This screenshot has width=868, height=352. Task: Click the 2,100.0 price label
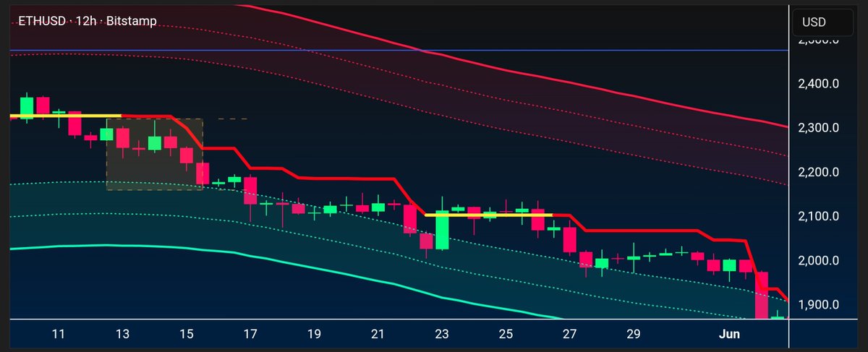tap(817, 216)
